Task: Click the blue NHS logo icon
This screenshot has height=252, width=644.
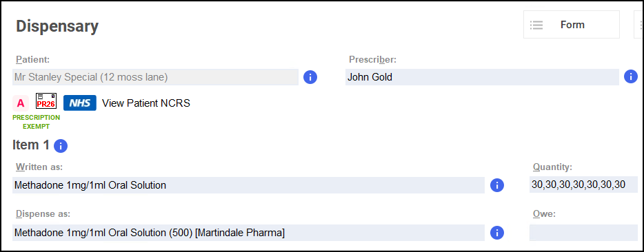Action: click(80, 103)
